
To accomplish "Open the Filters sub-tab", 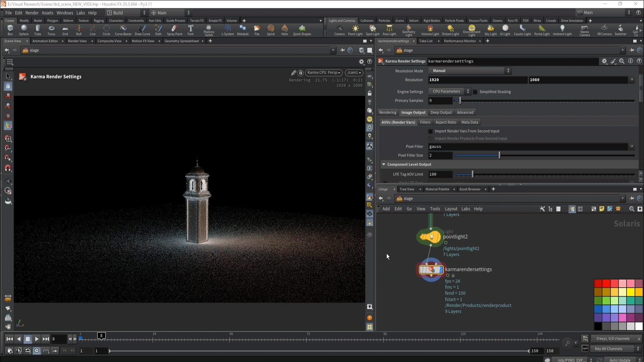I will tap(425, 122).
